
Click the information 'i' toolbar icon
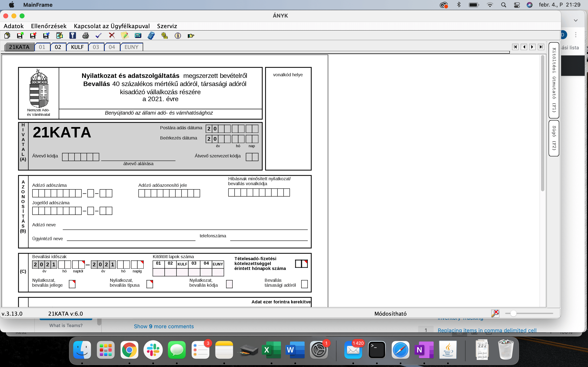point(178,36)
